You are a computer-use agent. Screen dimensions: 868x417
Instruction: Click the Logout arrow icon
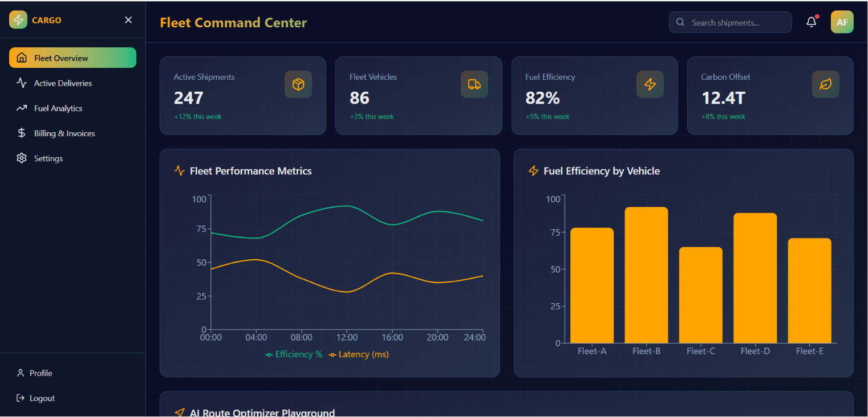(21, 398)
